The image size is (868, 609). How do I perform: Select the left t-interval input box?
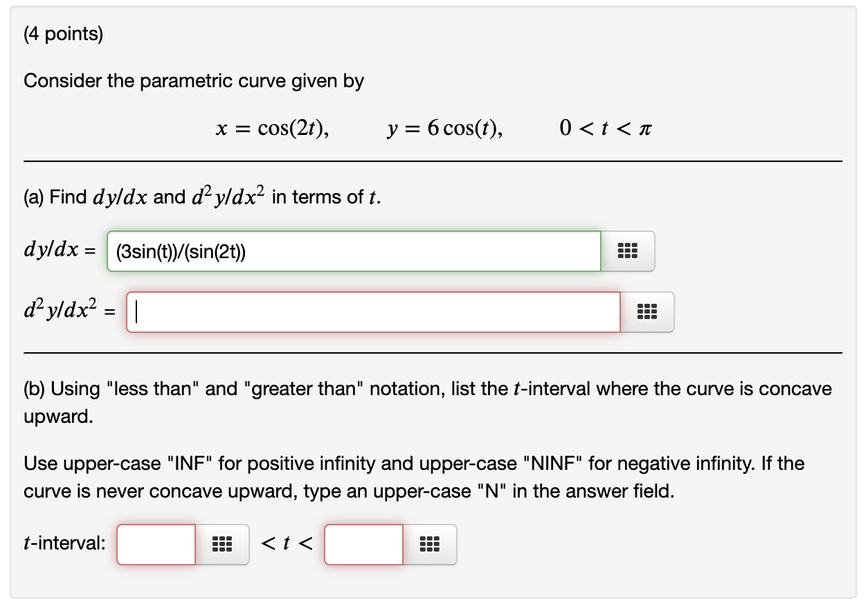[x=155, y=545]
